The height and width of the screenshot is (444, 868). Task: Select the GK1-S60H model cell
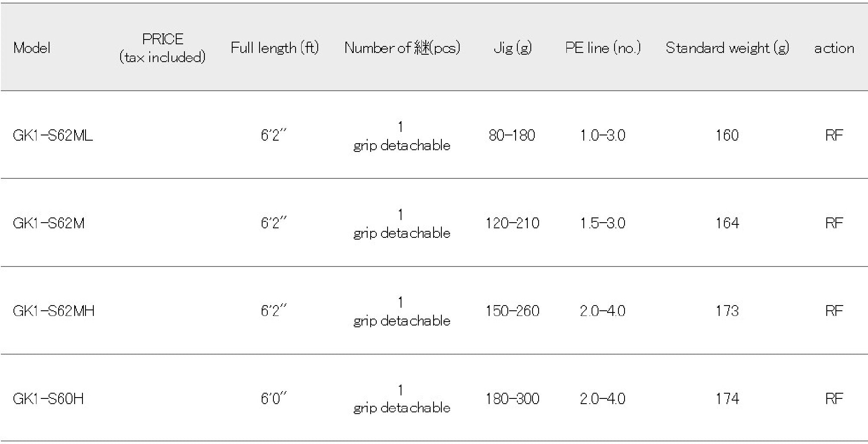tap(48, 398)
